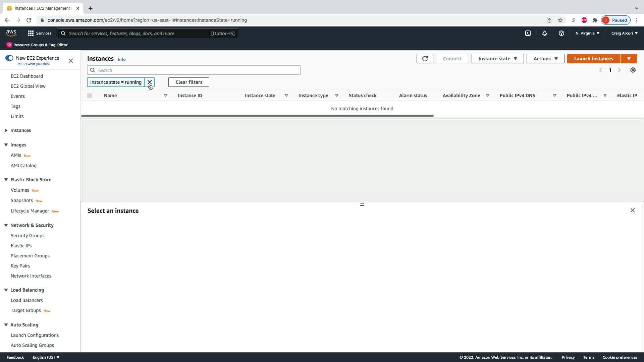The width and height of the screenshot is (644, 362).
Task: Click the AWS logo home icon
Action: point(11,33)
